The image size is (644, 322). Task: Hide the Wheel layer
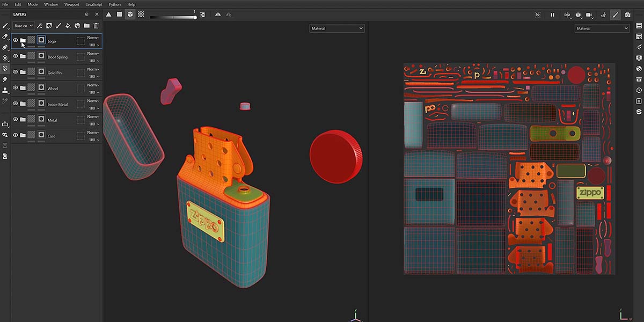coord(16,87)
